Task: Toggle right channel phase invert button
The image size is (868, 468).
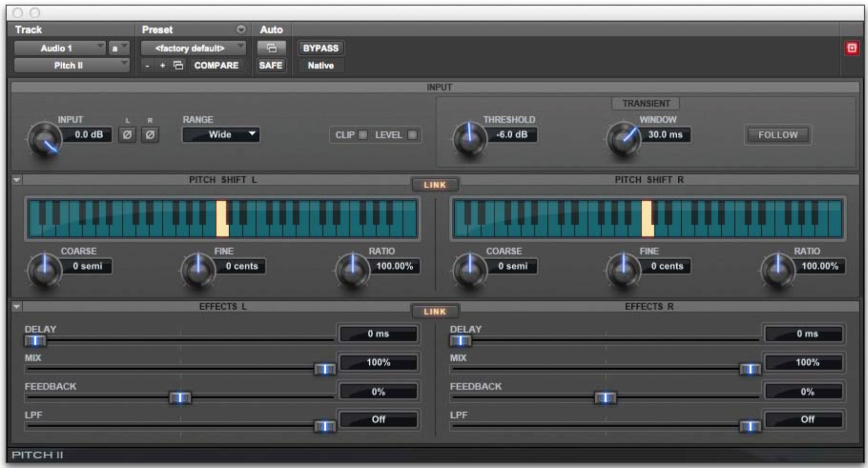Action: 150,135
